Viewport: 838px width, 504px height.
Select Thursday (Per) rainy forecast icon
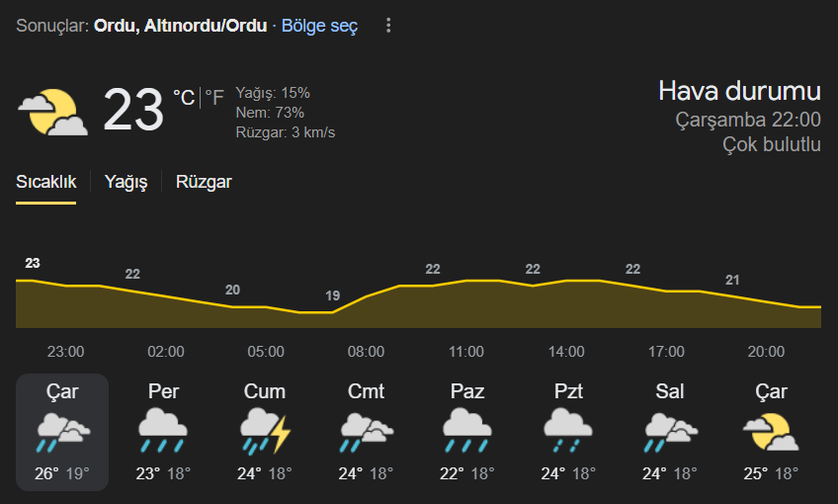coord(163,431)
